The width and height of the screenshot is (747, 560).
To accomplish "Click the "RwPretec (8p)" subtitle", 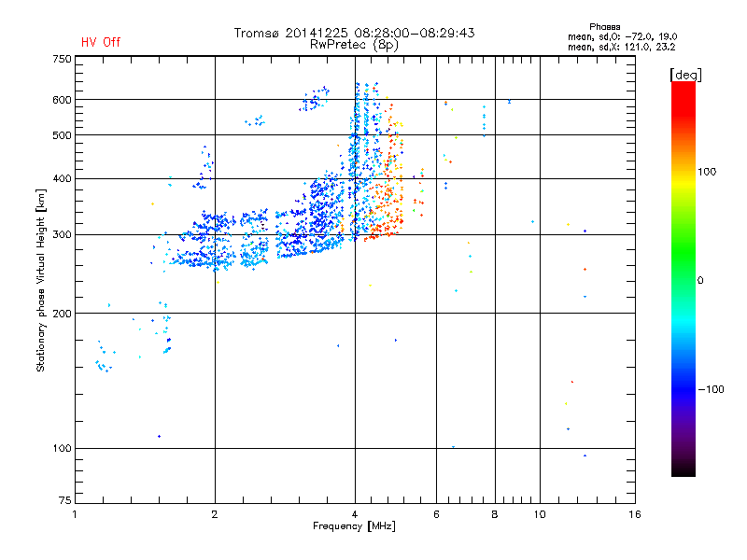I will click(x=354, y=45).
